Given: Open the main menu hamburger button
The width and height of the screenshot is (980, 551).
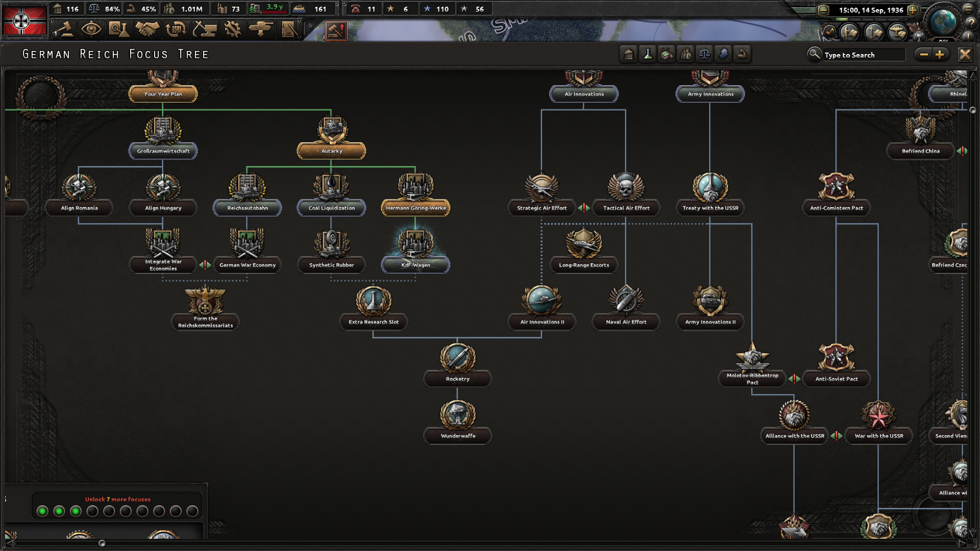Looking at the screenshot, I should tap(968, 8).
